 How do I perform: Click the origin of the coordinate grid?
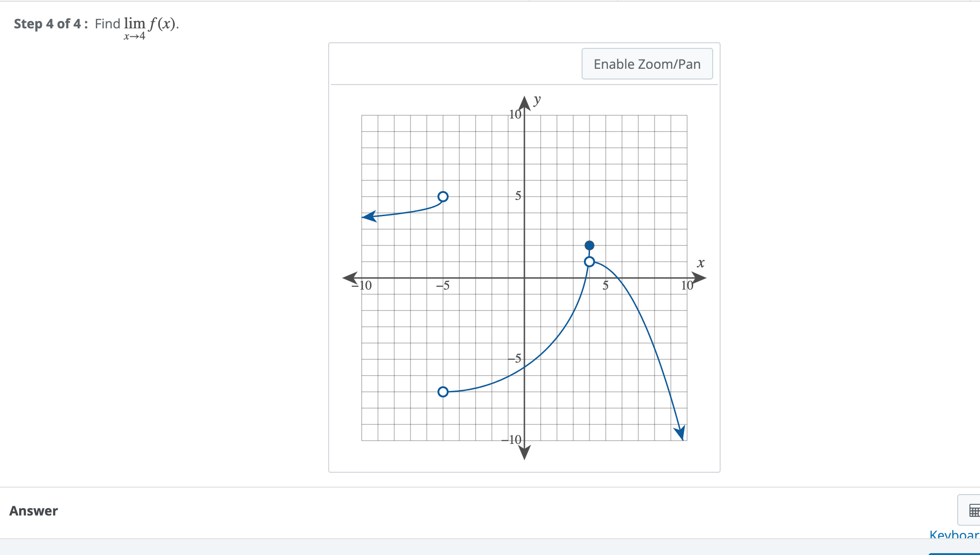524,278
